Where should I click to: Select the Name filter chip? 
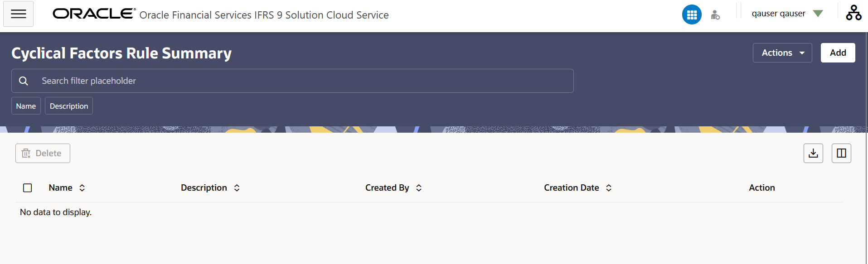pyautogui.click(x=26, y=106)
